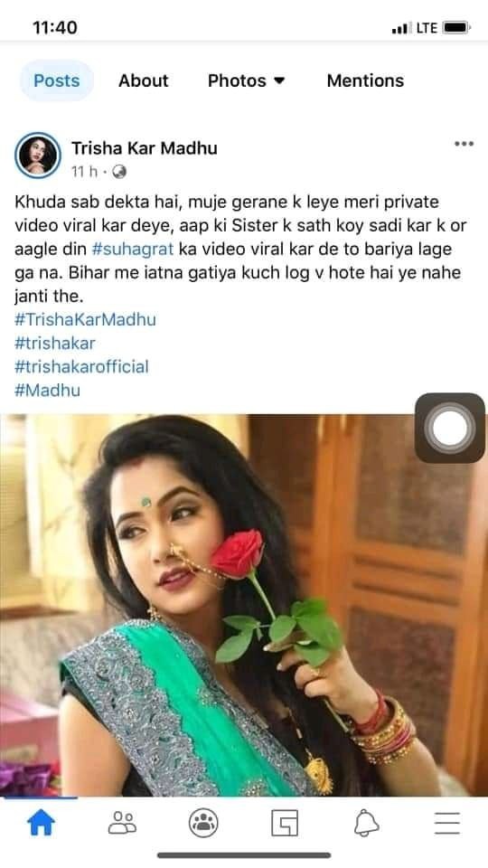
Task: Select the Posts tab
Action: (x=56, y=80)
